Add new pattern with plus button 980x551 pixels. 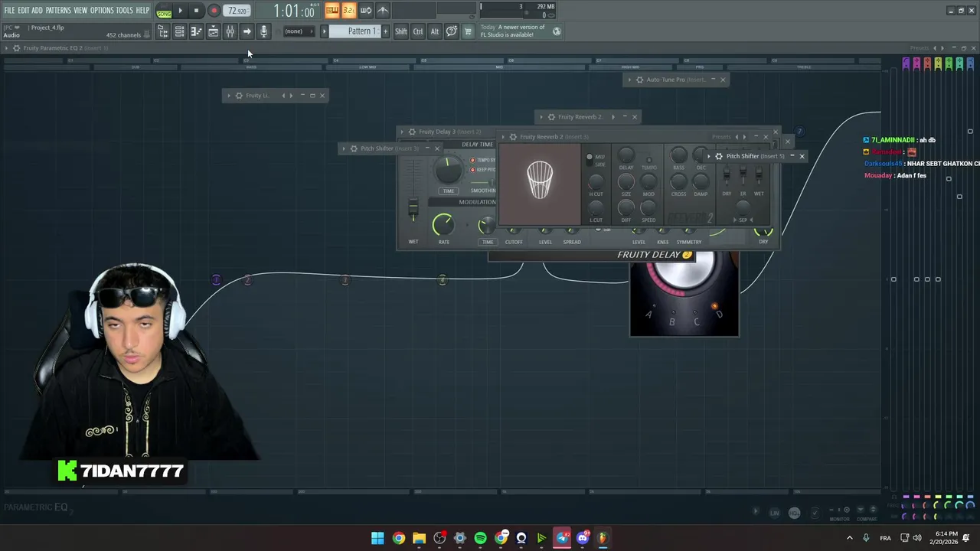385,31
